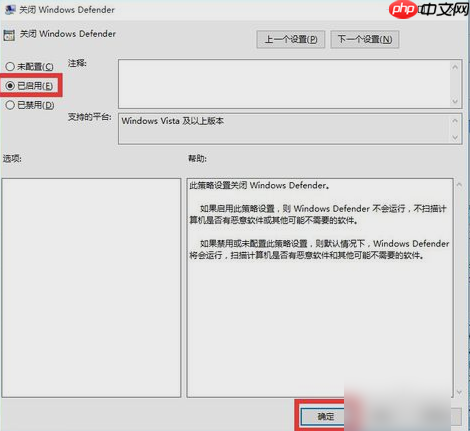Click the 下一个设置(N) button
This screenshot has width=470, height=431.
coord(365,39)
